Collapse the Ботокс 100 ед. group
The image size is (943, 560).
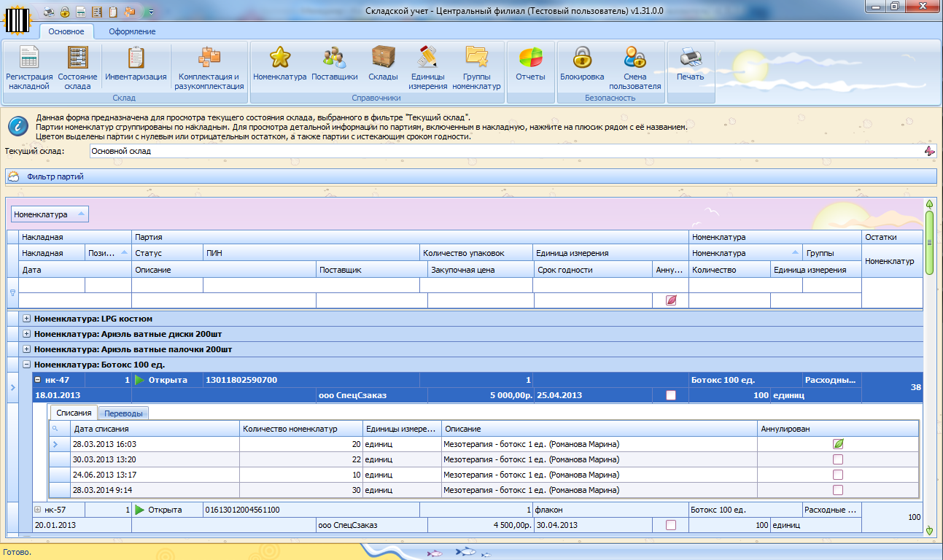click(x=27, y=365)
